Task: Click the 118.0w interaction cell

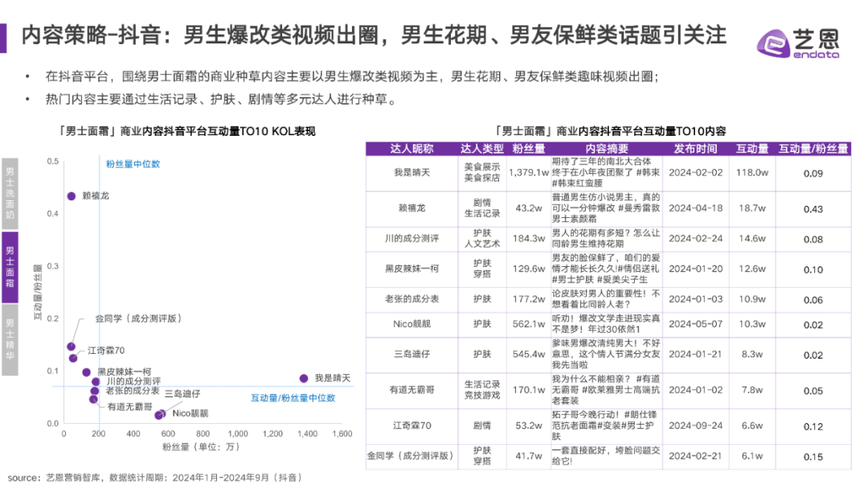Action: pos(752,173)
